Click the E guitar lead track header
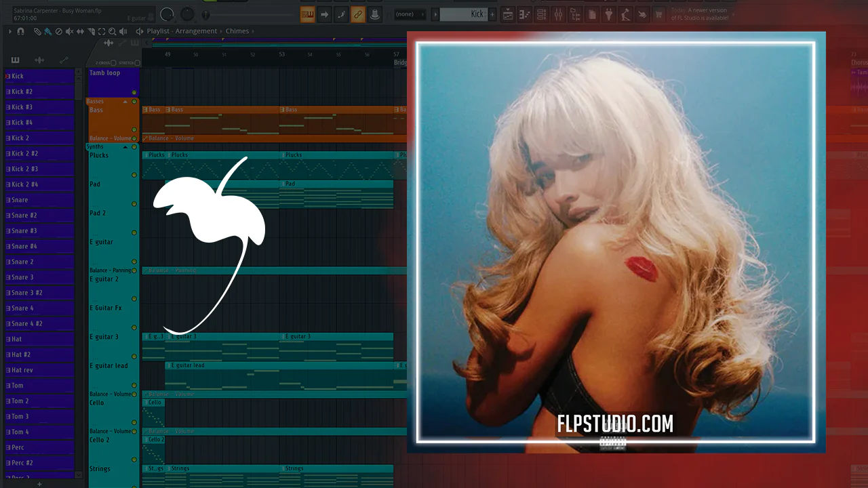The width and height of the screenshot is (868, 488). (x=113, y=375)
